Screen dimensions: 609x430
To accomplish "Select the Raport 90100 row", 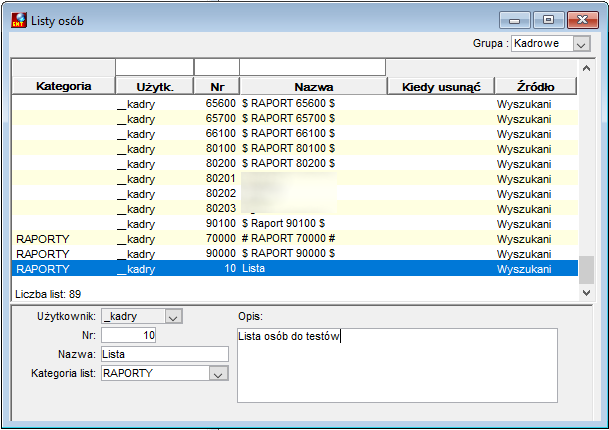I will (x=295, y=224).
